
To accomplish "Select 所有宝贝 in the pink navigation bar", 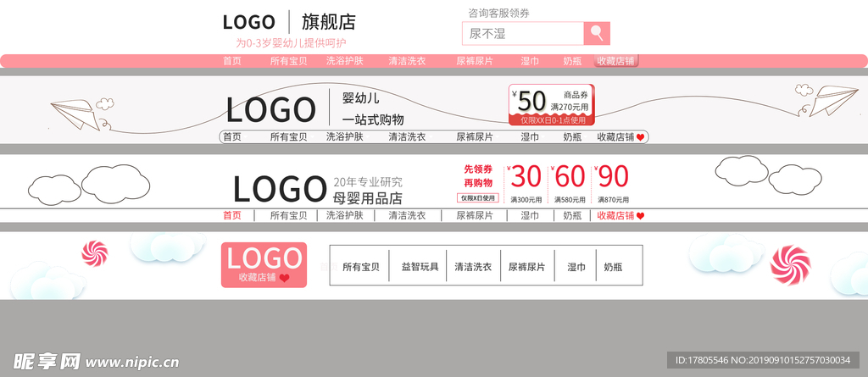I will 288,61.
